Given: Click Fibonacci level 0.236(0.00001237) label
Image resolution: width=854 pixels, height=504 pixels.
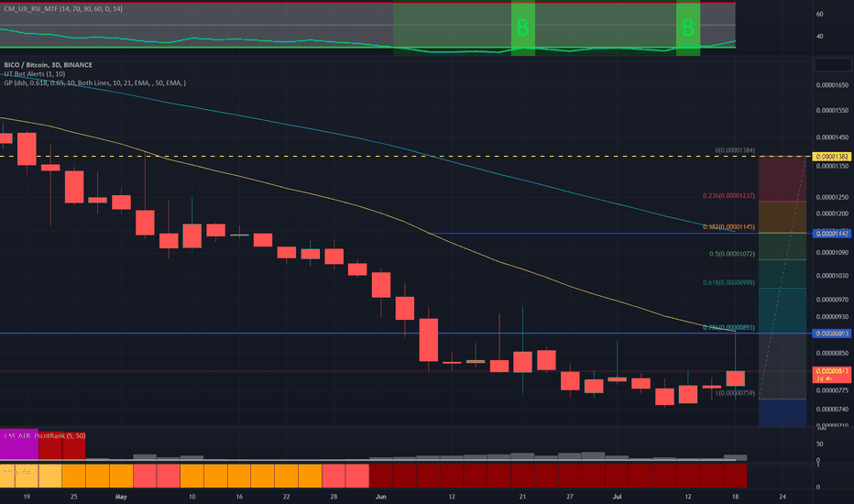Looking at the screenshot, I should (x=728, y=195).
